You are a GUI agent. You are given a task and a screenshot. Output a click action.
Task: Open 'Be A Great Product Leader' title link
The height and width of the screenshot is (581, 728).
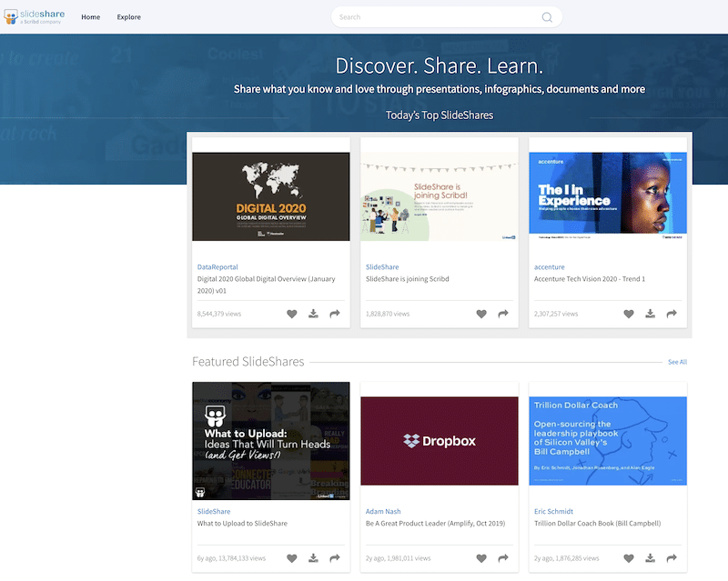pyautogui.click(x=435, y=524)
